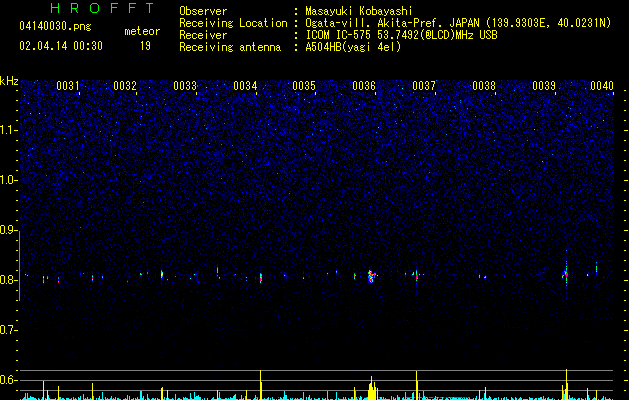
Task: Click time marker 0036
Action: tap(364, 86)
